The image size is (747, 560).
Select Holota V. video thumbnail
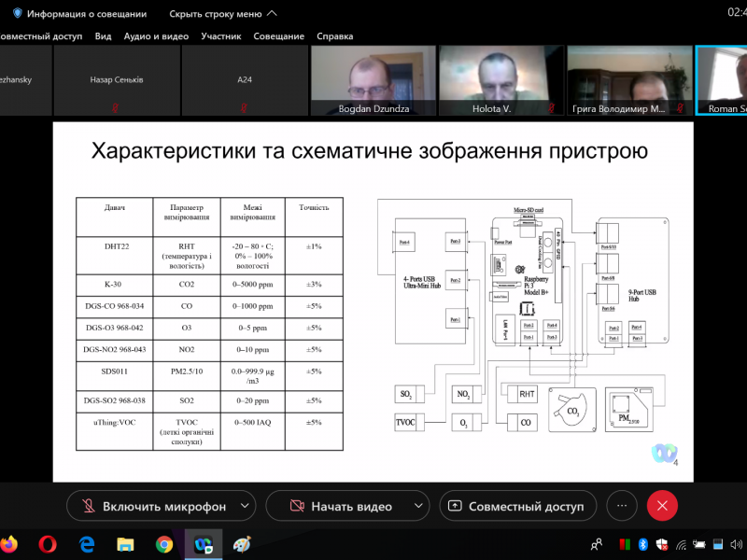tap(500, 80)
